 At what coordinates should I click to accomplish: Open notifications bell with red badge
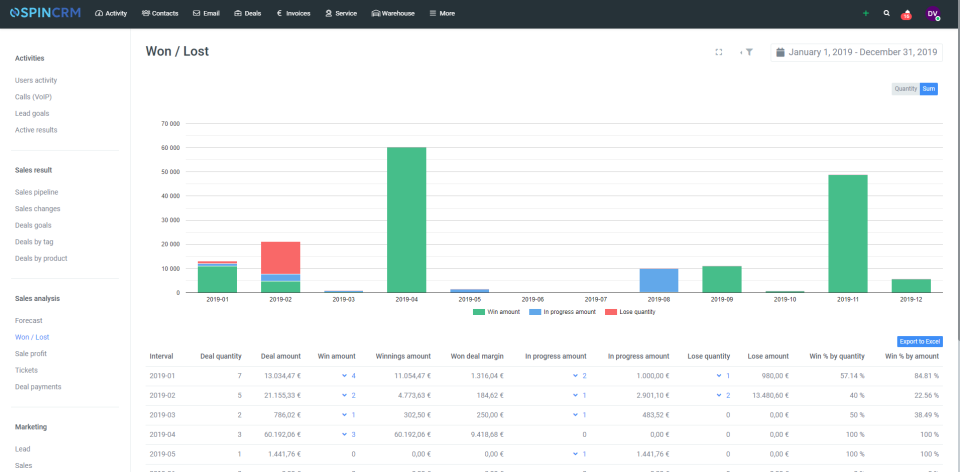click(906, 13)
